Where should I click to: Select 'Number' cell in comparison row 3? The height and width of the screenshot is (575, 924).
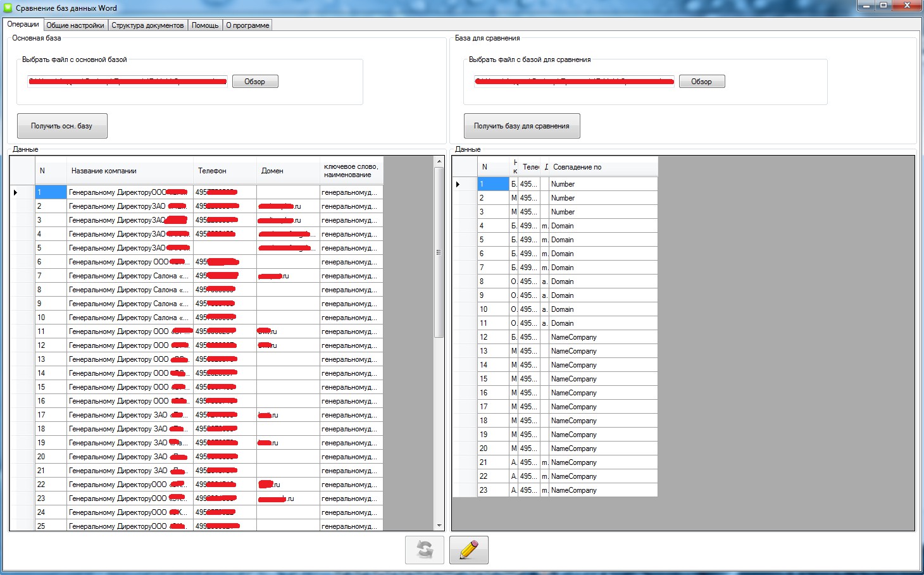click(603, 212)
